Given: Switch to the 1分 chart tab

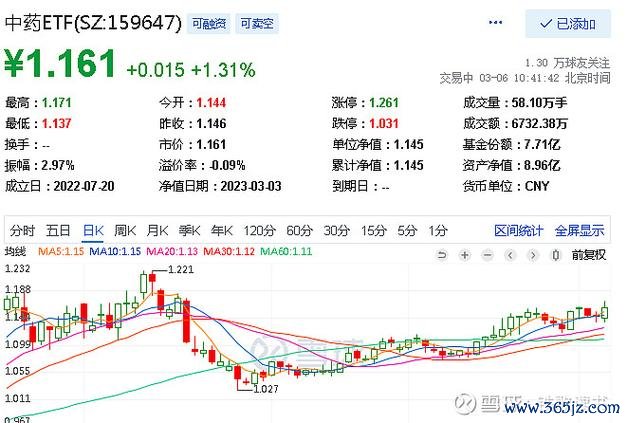Looking at the screenshot, I should 437,231.
